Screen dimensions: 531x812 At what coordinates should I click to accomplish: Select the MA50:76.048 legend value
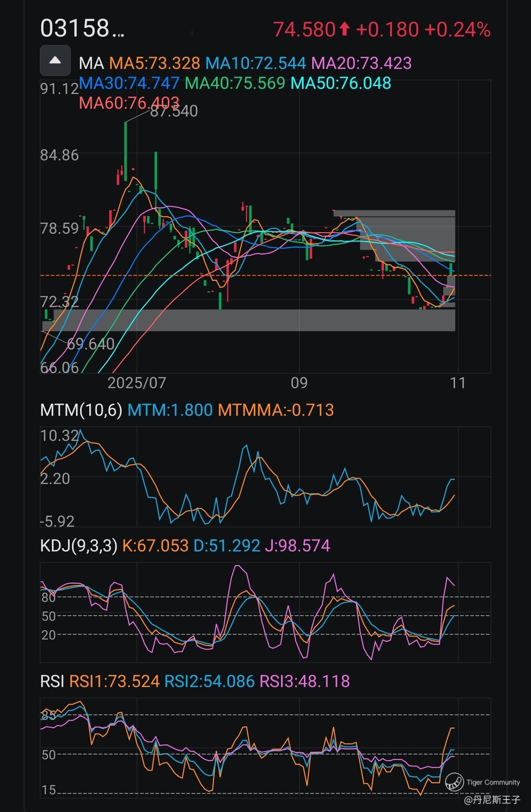click(x=341, y=83)
